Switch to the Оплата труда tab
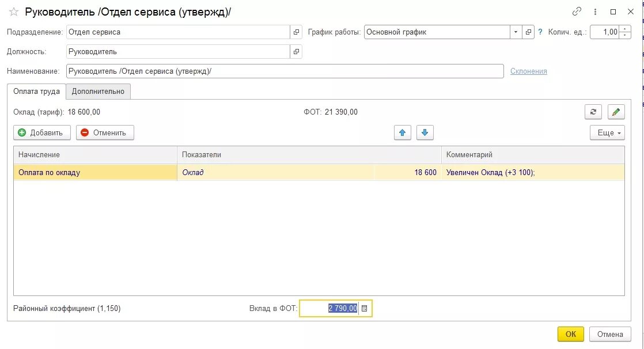 click(36, 91)
